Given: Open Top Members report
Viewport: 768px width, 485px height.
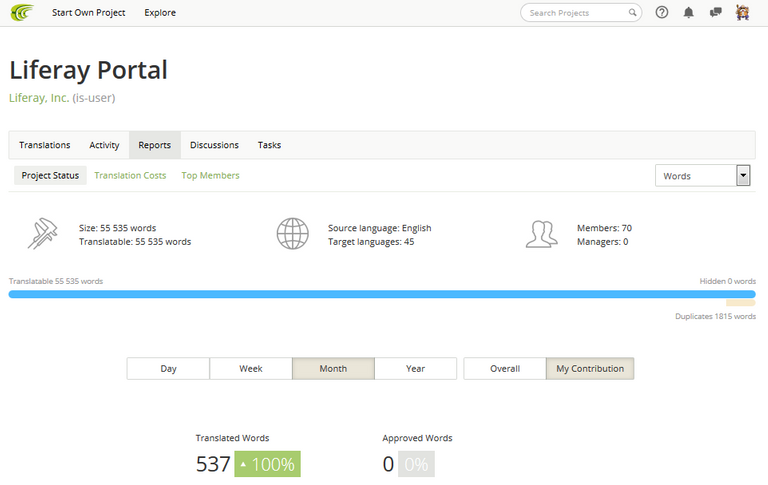Looking at the screenshot, I should (x=211, y=175).
